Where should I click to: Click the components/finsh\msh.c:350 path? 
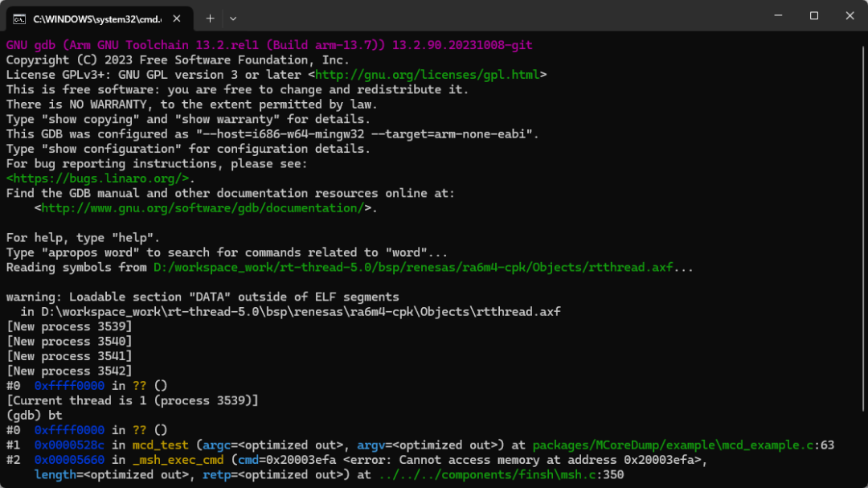point(497,474)
